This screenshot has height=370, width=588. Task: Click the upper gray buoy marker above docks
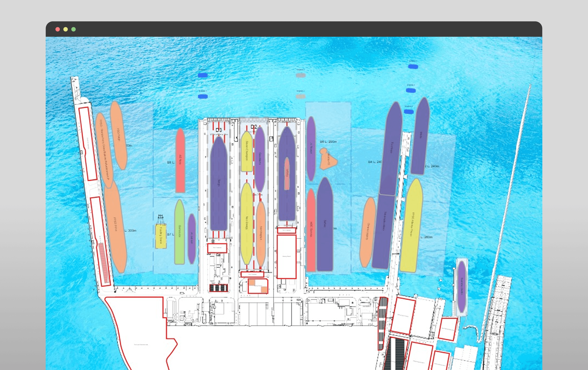[x=301, y=75]
